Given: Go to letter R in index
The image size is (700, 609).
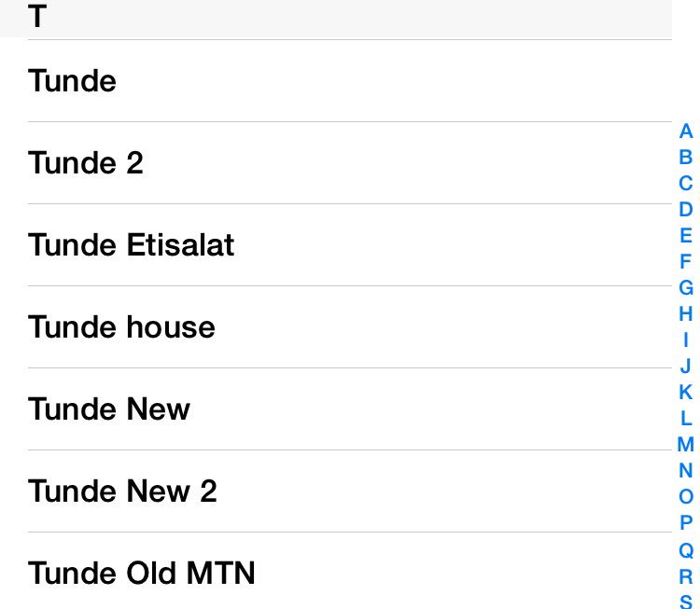Looking at the screenshot, I should pyautogui.click(x=686, y=576).
